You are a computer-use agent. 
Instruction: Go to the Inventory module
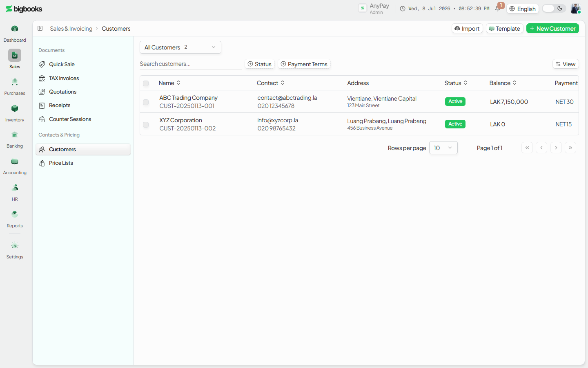pos(15,113)
